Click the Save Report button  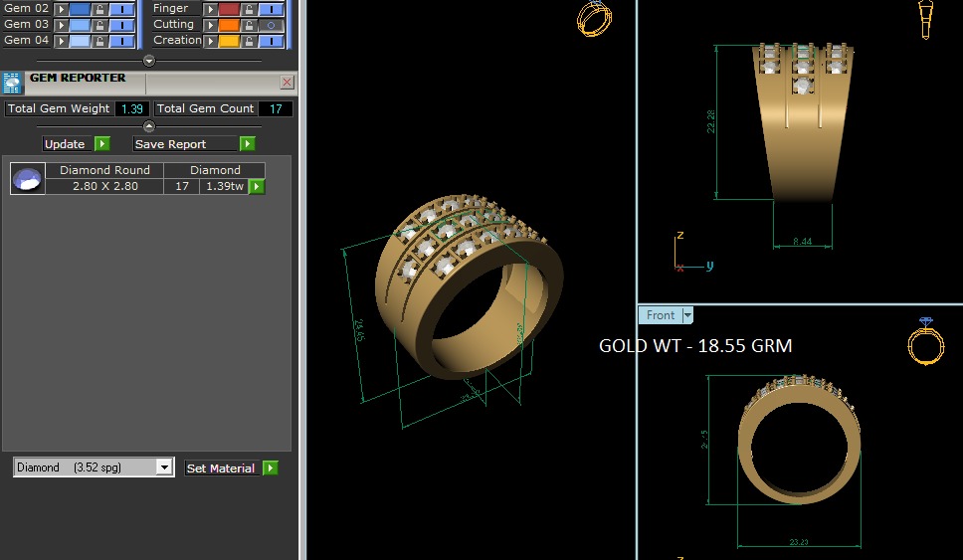click(x=185, y=143)
